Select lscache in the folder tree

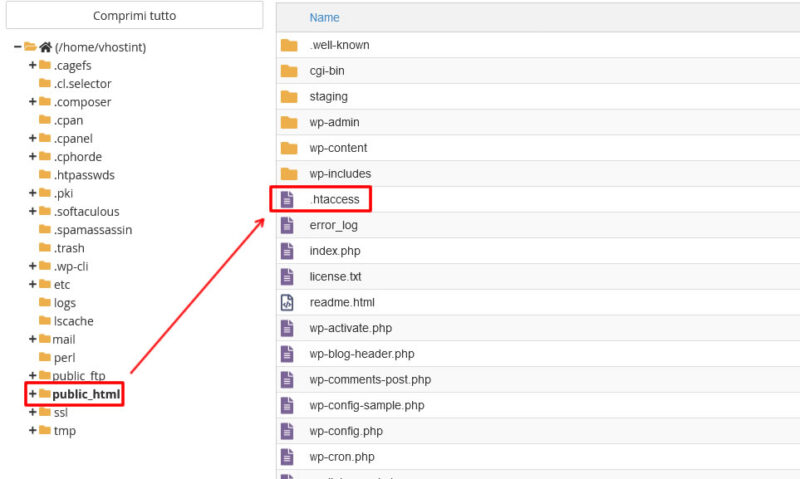coord(73,321)
